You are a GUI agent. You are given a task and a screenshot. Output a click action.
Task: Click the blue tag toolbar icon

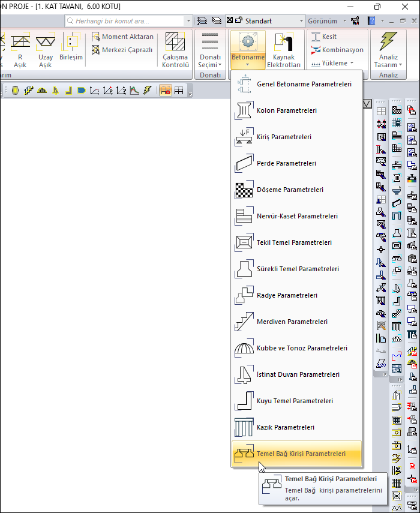[x=82, y=90]
